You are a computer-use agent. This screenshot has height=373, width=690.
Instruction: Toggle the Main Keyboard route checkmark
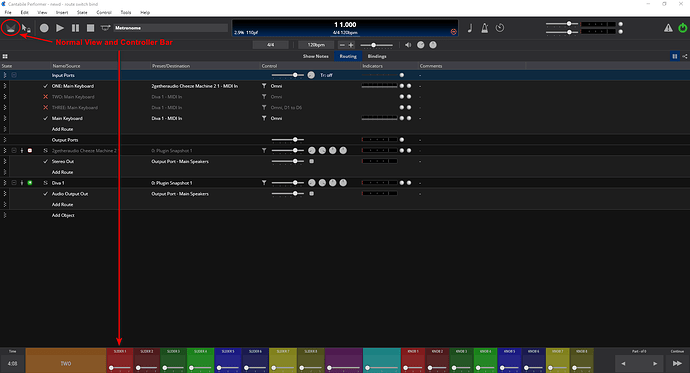pyautogui.click(x=45, y=118)
